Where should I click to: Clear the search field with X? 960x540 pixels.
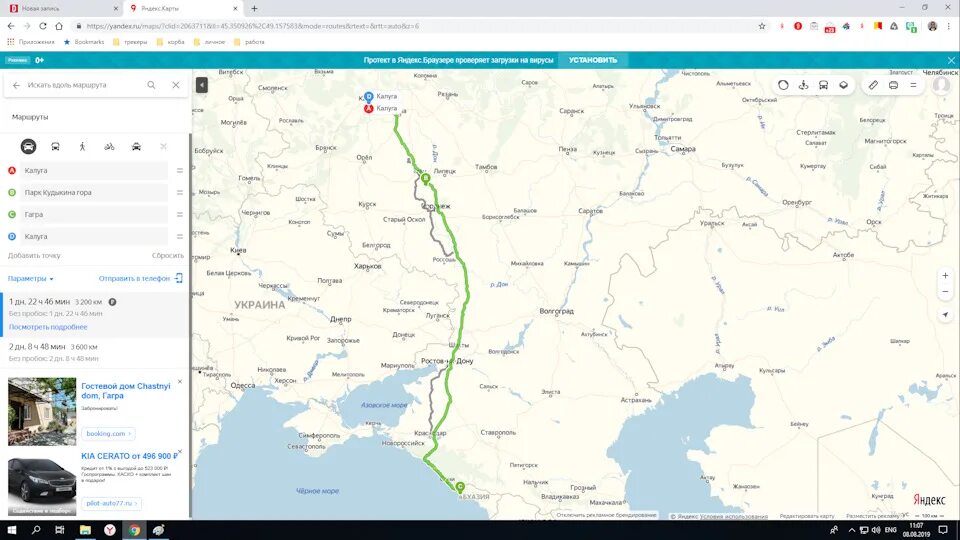click(176, 85)
